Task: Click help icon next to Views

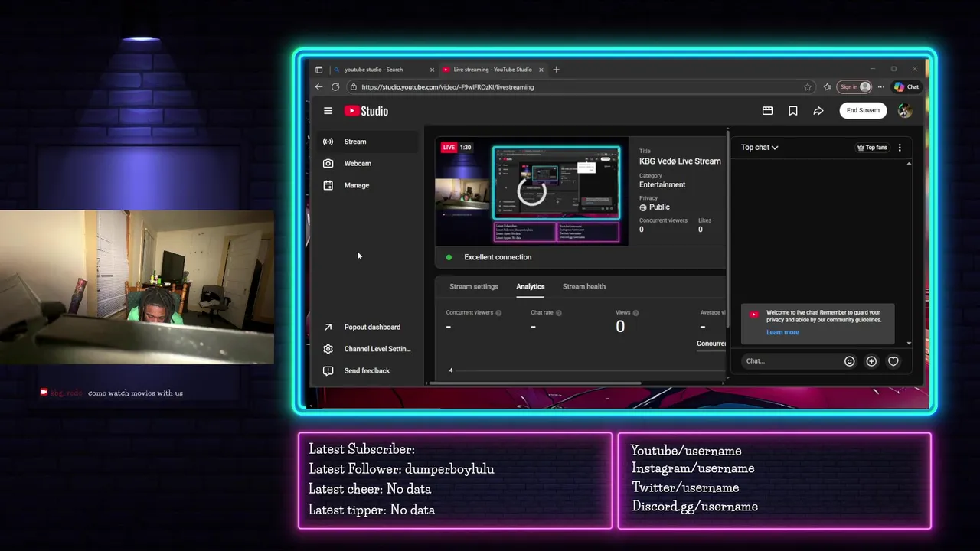Action: click(x=635, y=313)
